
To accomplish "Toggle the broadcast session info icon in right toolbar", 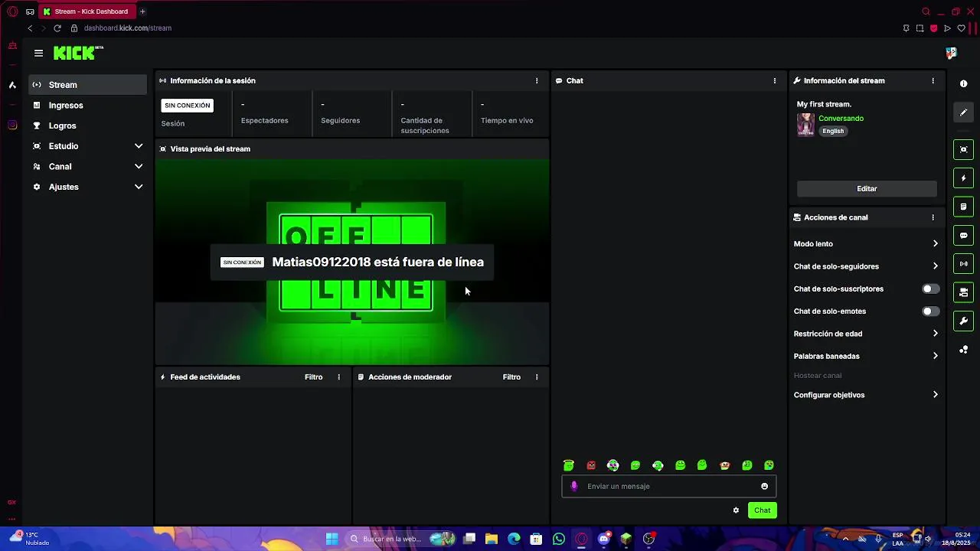I will [x=963, y=264].
